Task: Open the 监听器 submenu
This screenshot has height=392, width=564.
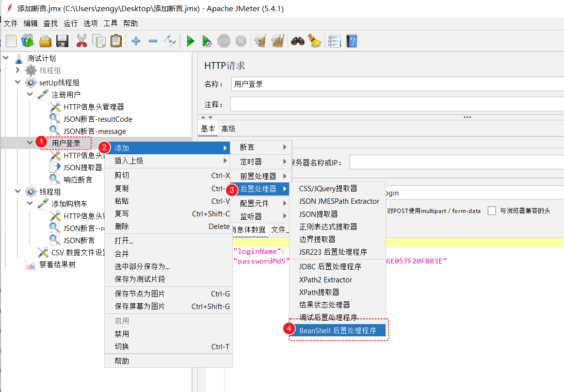Action: [x=261, y=216]
